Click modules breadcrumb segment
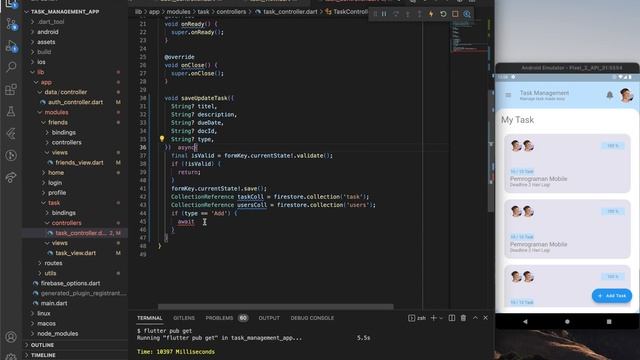This screenshot has width=640, height=360. 178,12
